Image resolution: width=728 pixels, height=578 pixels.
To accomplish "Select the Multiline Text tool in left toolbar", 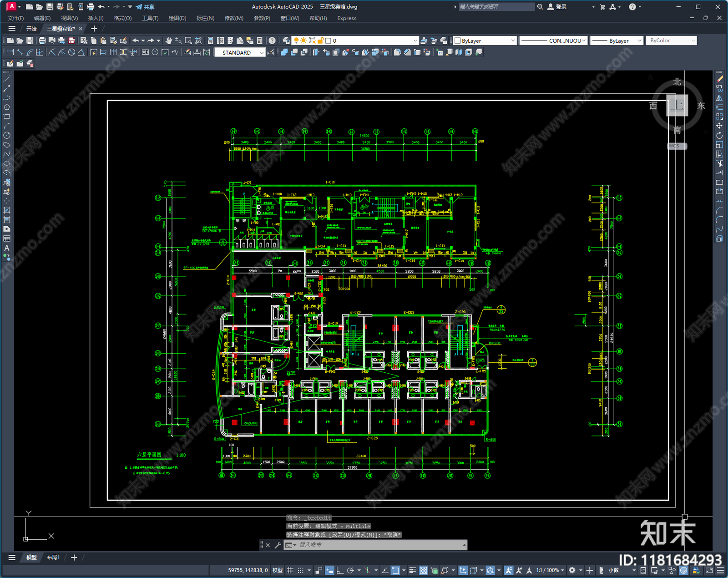I will pyautogui.click(x=7, y=248).
